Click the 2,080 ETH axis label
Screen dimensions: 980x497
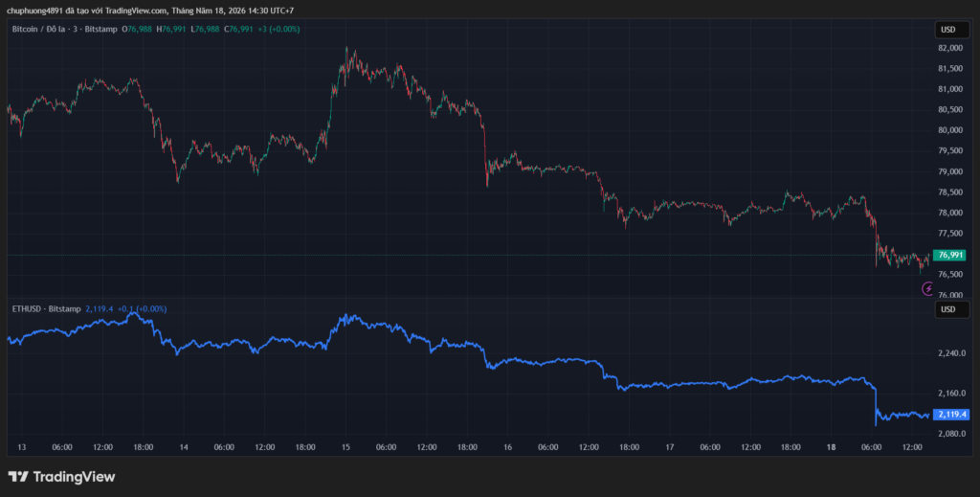click(948, 433)
